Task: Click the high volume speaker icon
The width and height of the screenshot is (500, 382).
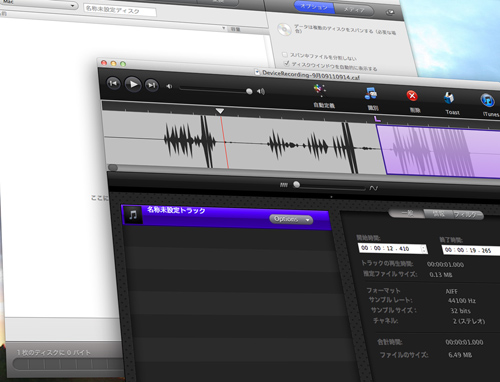Action: pyautogui.click(x=261, y=91)
